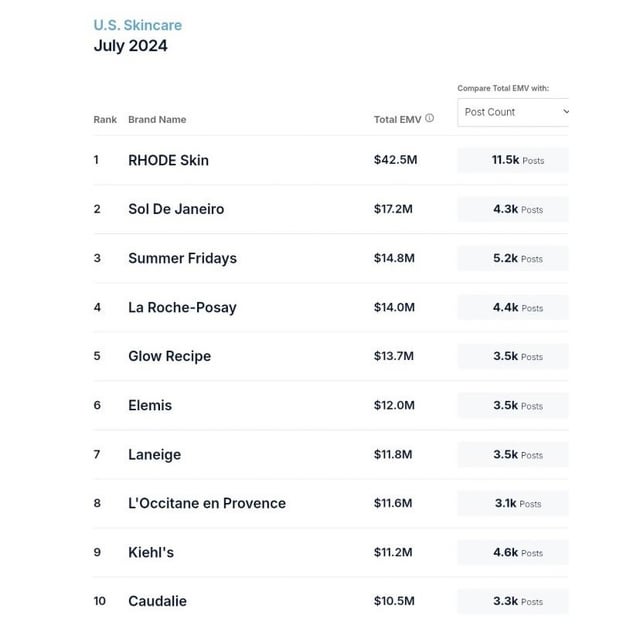This screenshot has height=632, width=640.
Task: Click La Roche-Posay brand name
Action: click(182, 307)
